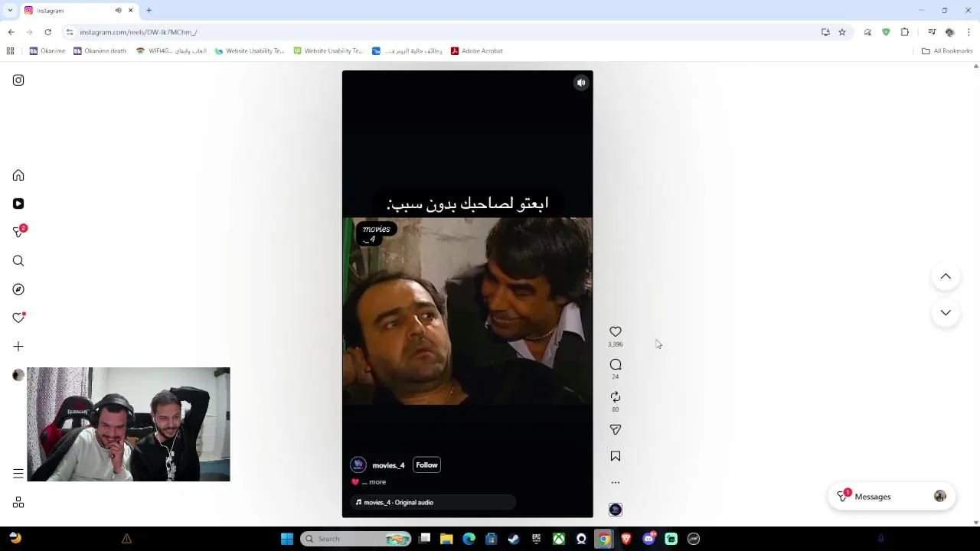Viewport: 980px width, 551px height.
Task: Open the More hamburger menu in sidebar
Action: coord(18,474)
